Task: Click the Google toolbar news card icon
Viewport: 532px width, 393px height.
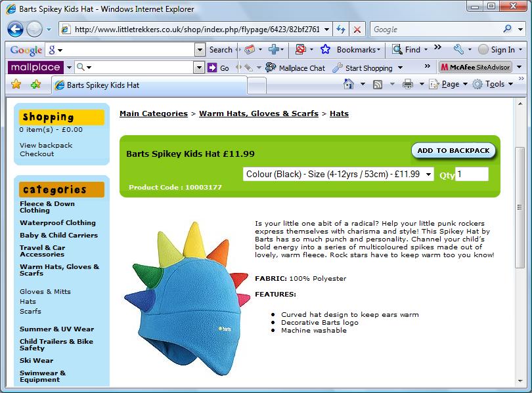Action: pyautogui.click(x=250, y=49)
